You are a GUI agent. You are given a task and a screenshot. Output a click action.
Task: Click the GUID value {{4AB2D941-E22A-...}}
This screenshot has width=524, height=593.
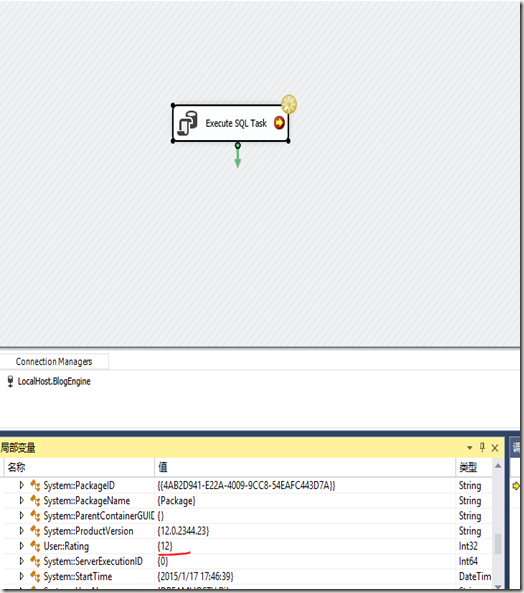[246, 486]
